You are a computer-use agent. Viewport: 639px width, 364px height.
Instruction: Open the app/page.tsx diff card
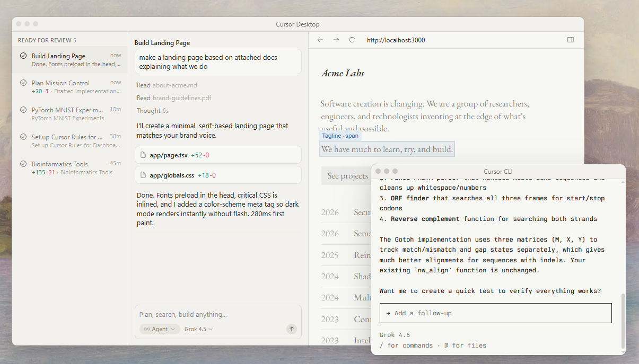[x=218, y=155]
